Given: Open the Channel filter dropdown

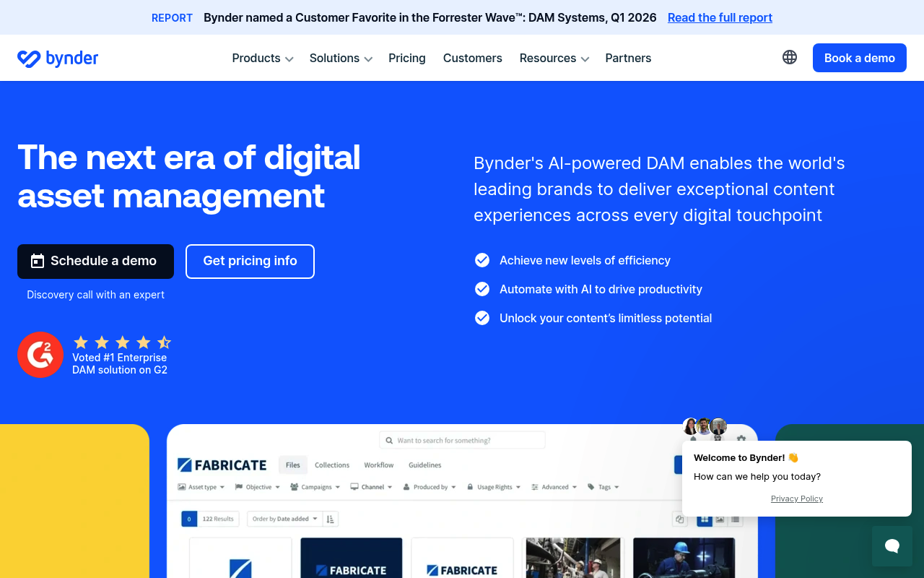Looking at the screenshot, I should pos(372,487).
